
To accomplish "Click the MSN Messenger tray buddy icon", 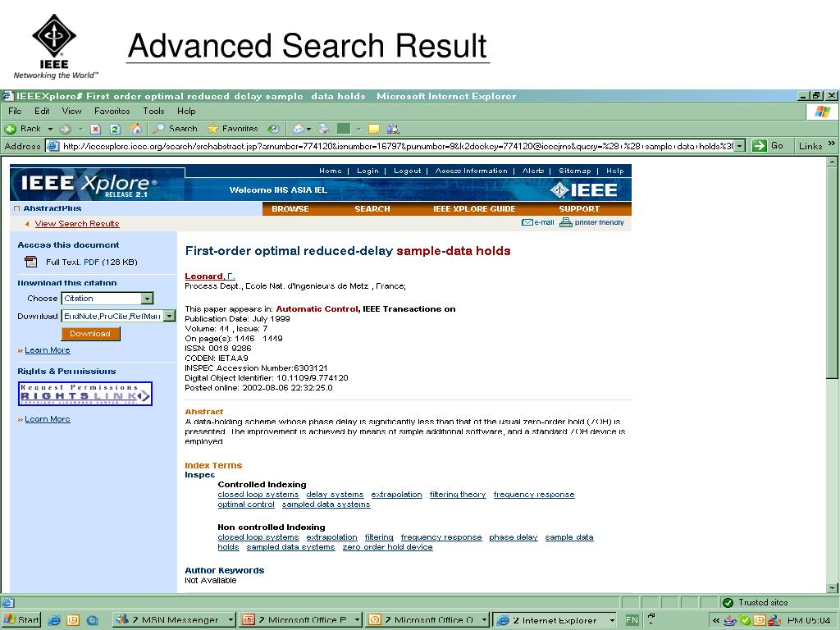I will coord(774,620).
